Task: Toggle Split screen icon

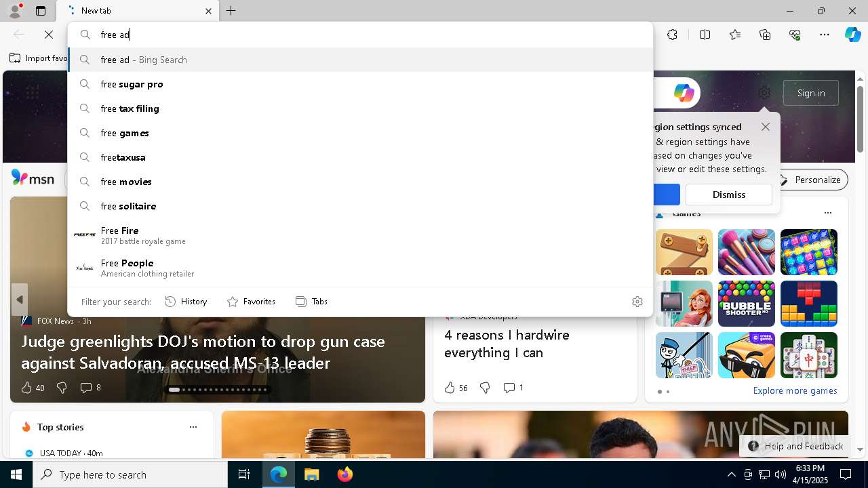Action: [x=705, y=35]
